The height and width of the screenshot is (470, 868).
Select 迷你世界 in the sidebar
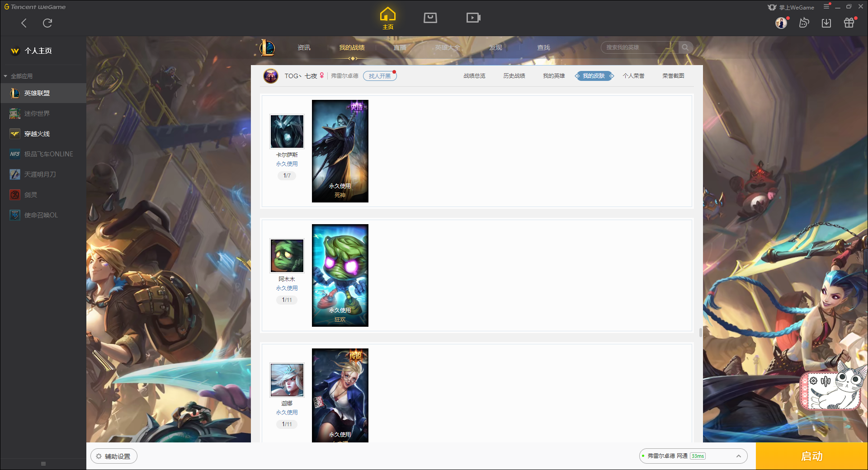(x=43, y=113)
